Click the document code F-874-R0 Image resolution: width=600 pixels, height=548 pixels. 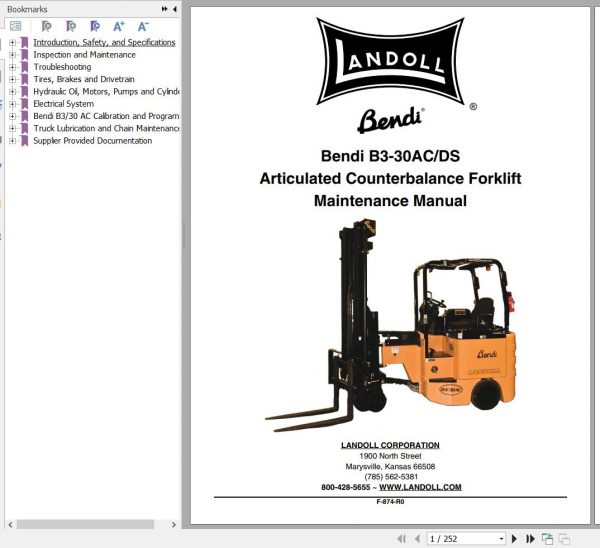coord(390,502)
